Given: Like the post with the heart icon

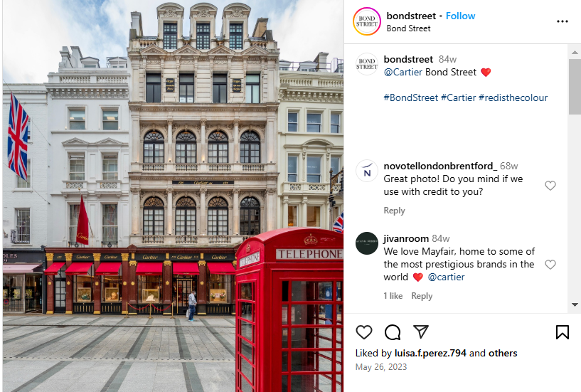Looking at the screenshot, I should click(363, 332).
